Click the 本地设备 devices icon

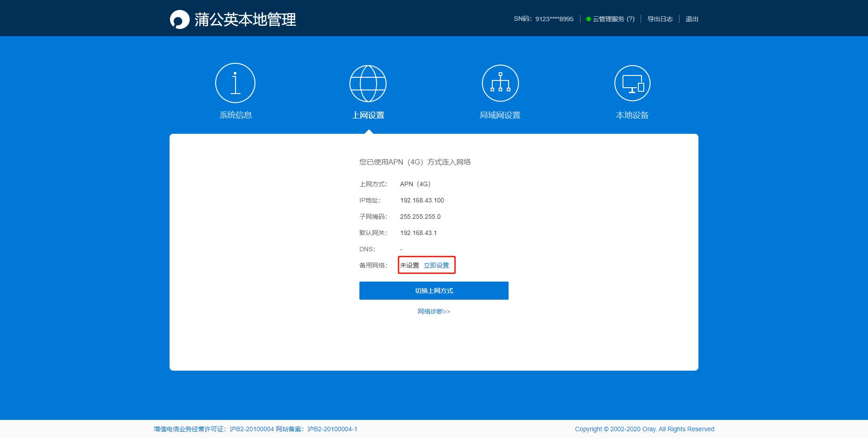pos(632,83)
